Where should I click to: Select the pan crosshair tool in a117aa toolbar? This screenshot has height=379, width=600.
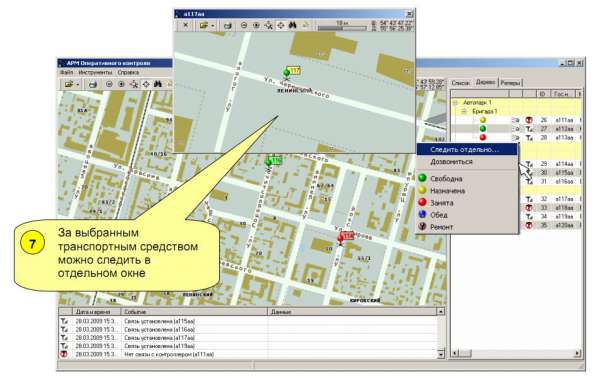pos(280,25)
